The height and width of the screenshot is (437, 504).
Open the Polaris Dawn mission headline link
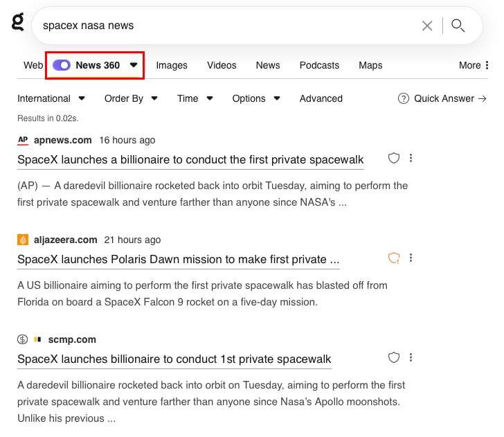178,260
